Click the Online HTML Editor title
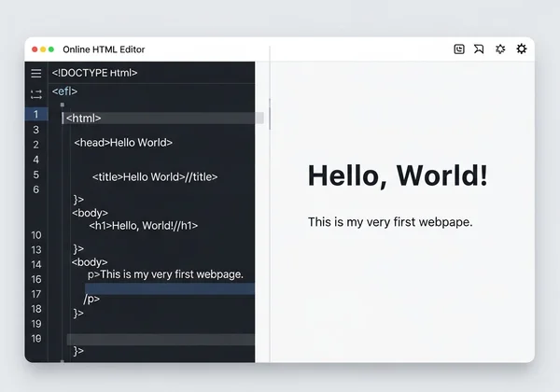Screen dimensions: 560x392 104,49
